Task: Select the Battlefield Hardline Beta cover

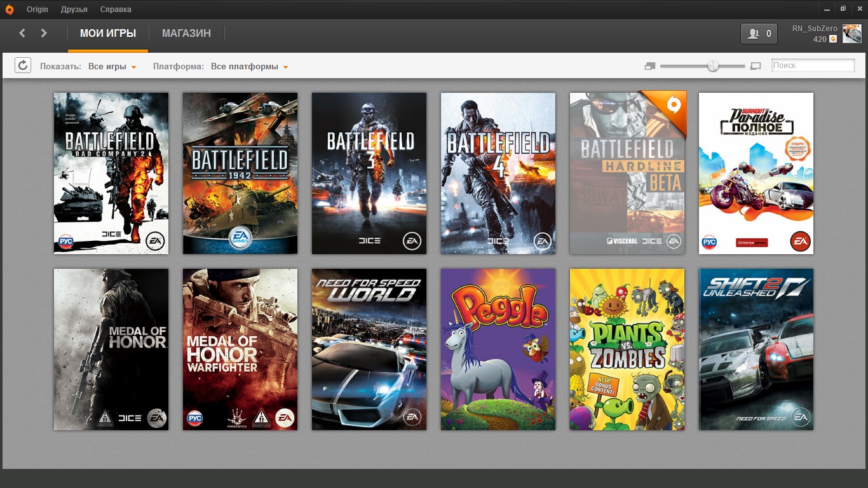Action: coord(627,173)
